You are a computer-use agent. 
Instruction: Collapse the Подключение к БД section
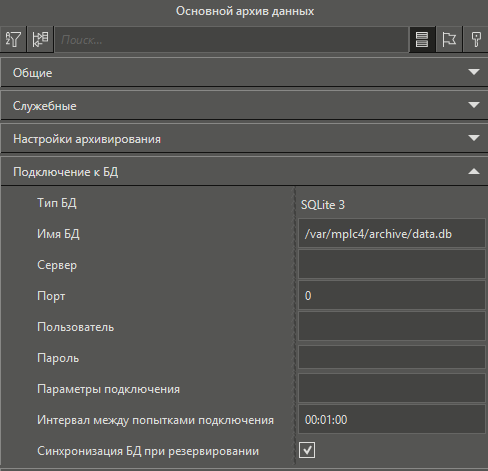474,171
